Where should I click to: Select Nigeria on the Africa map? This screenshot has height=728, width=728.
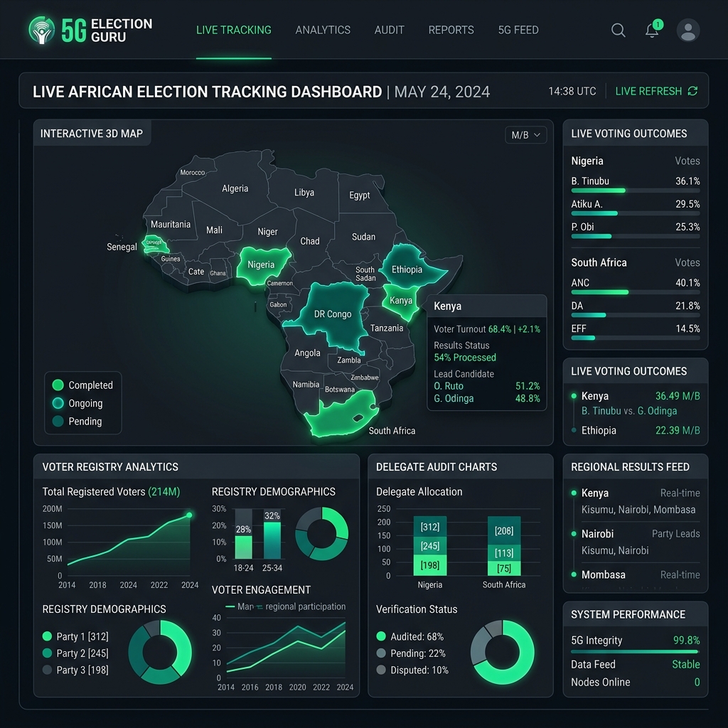coord(262,265)
